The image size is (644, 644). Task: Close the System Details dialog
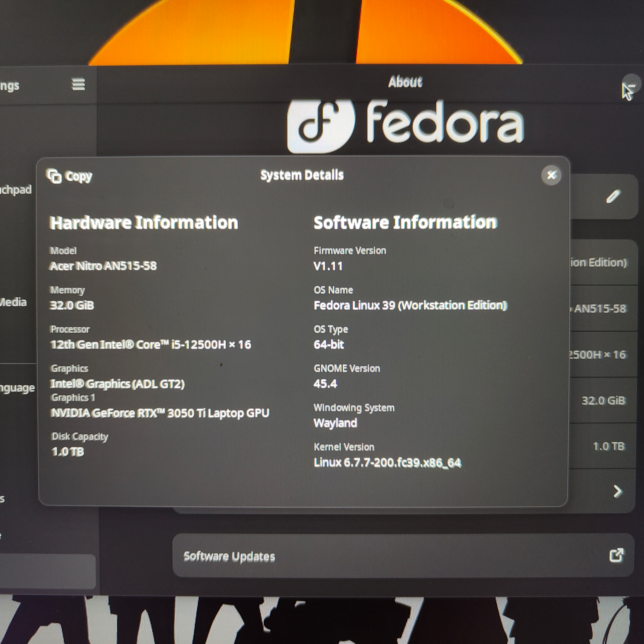click(x=551, y=175)
